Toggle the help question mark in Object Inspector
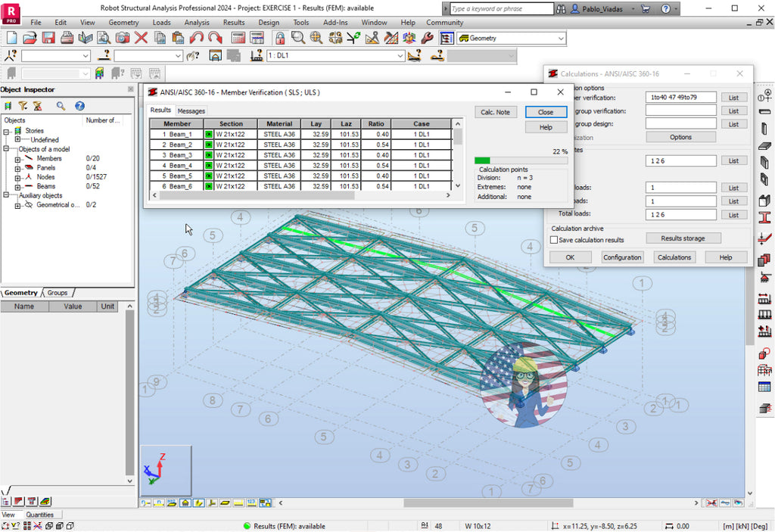This screenshot has width=775, height=532. pyautogui.click(x=79, y=106)
